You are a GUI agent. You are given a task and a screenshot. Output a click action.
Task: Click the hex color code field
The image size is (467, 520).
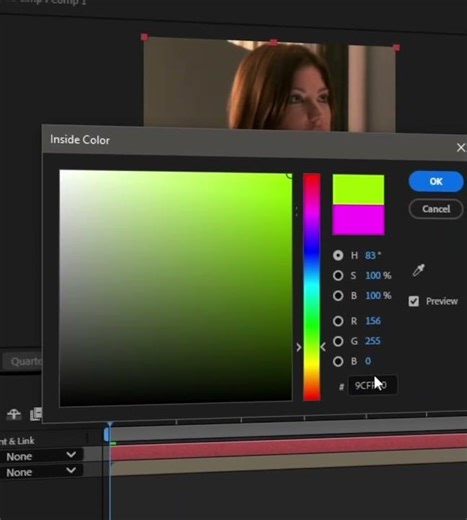(x=373, y=386)
